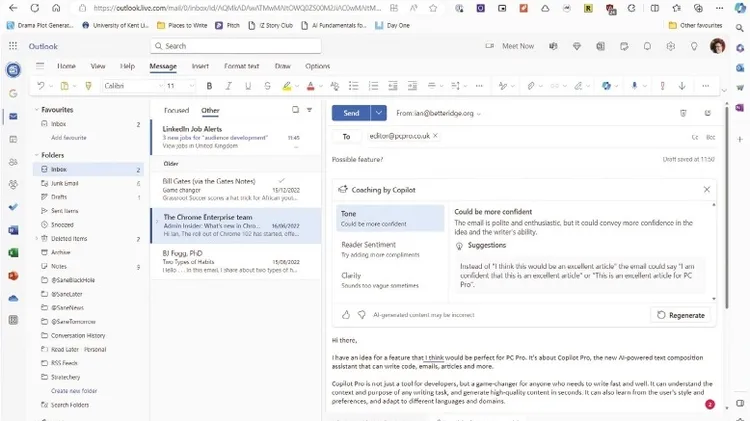
Task: Click the Send button
Action: click(x=351, y=113)
